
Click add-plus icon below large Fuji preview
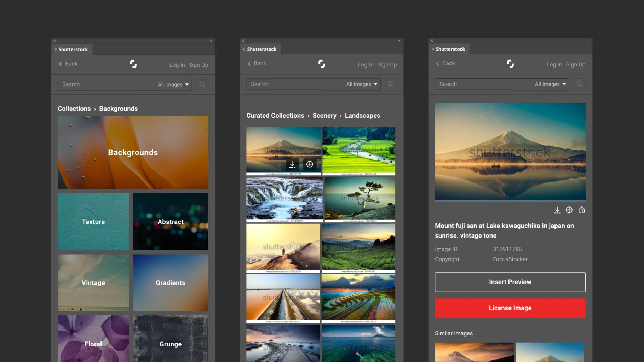coord(569,210)
